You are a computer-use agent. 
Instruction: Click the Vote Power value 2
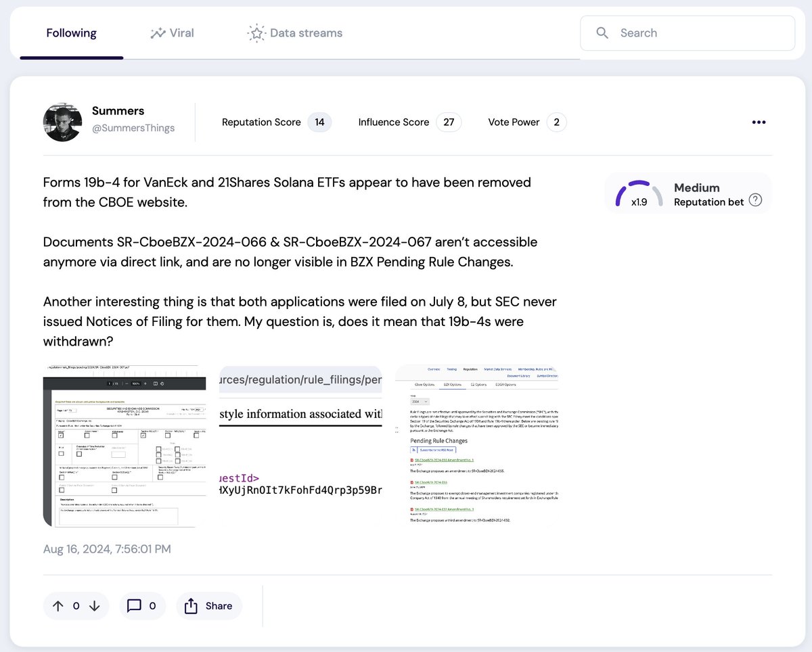click(x=556, y=122)
